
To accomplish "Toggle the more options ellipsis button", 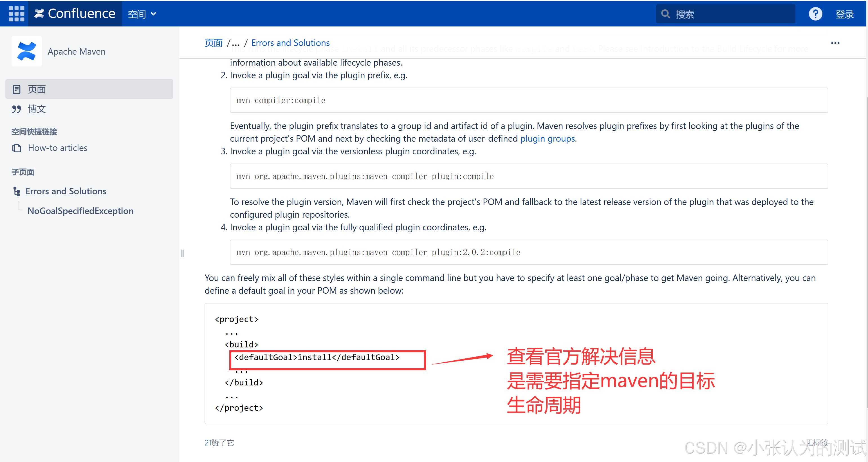I will (x=835, y=43).
